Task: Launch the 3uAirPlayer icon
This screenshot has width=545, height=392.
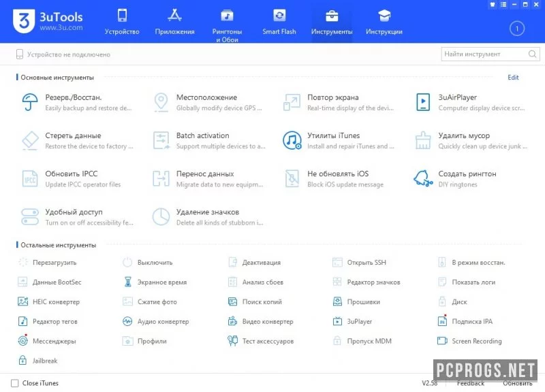Action: (x=423, y=102)
